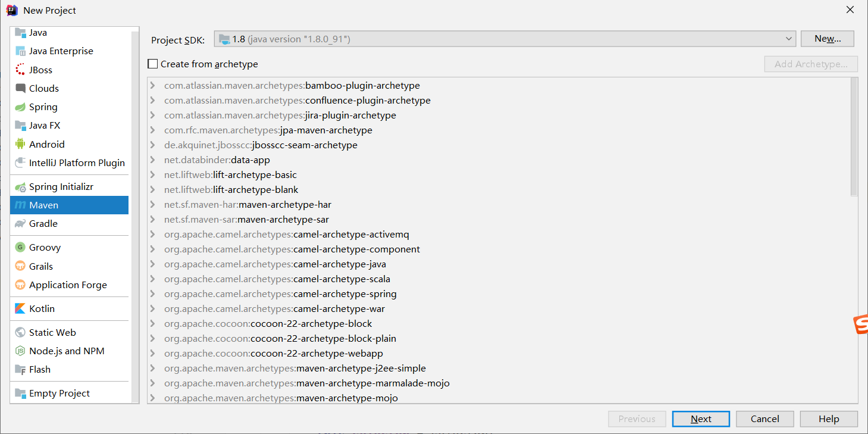Viewport: 868px width, 434px height.
Task: Click the JBoss icon in sidebar
Action: (x=21, y=70)
